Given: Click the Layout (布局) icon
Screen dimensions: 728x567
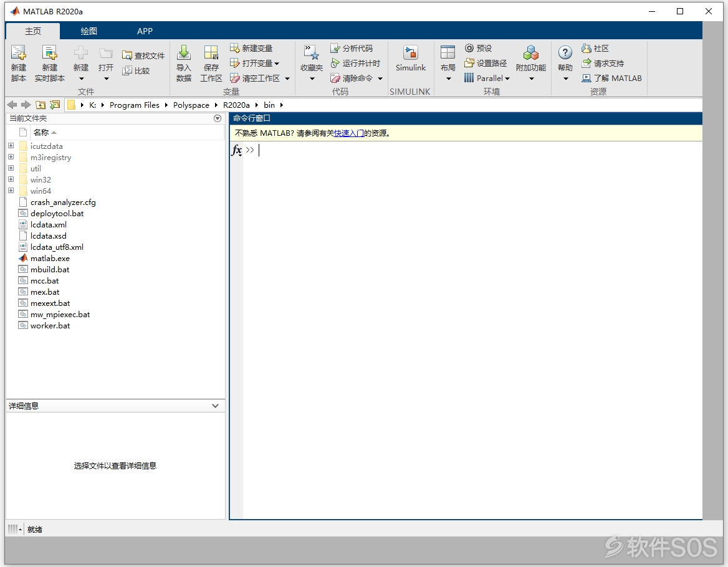Looking at the screenshot, I should (448, 53).
